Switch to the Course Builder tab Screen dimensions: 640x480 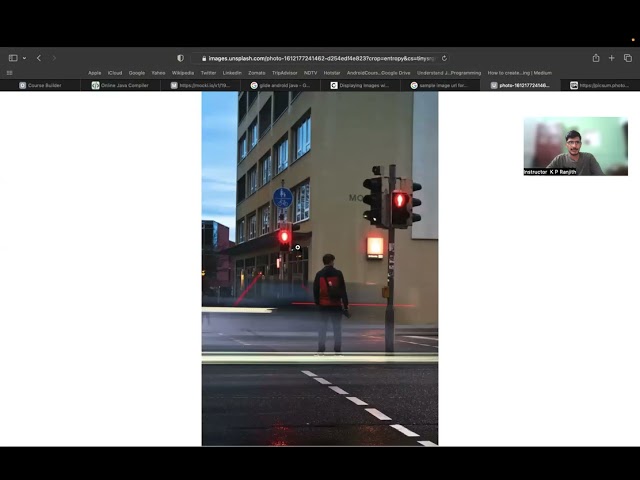click(40, 85)
